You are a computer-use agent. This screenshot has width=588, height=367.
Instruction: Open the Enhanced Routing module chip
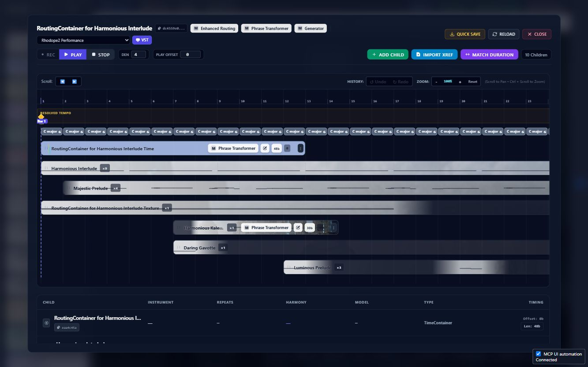point(214,29)
